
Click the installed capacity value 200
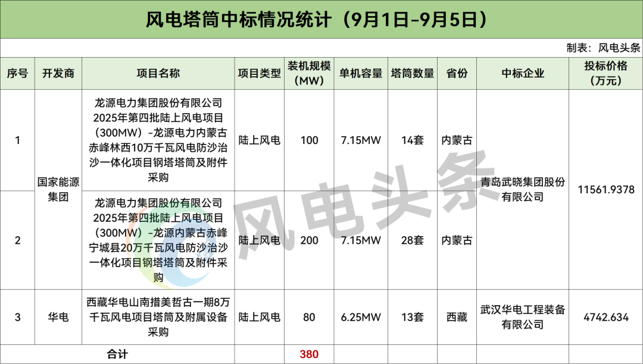coord(309,240)
